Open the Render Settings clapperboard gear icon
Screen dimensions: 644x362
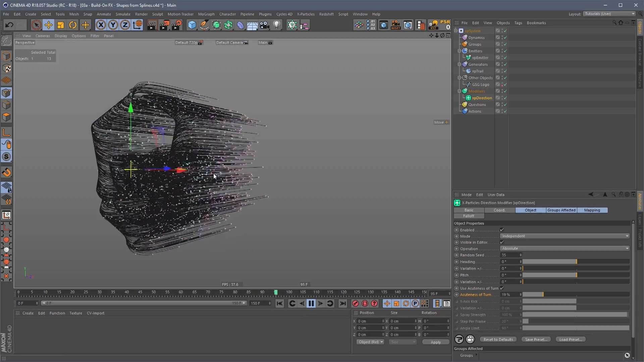(177, 25)
